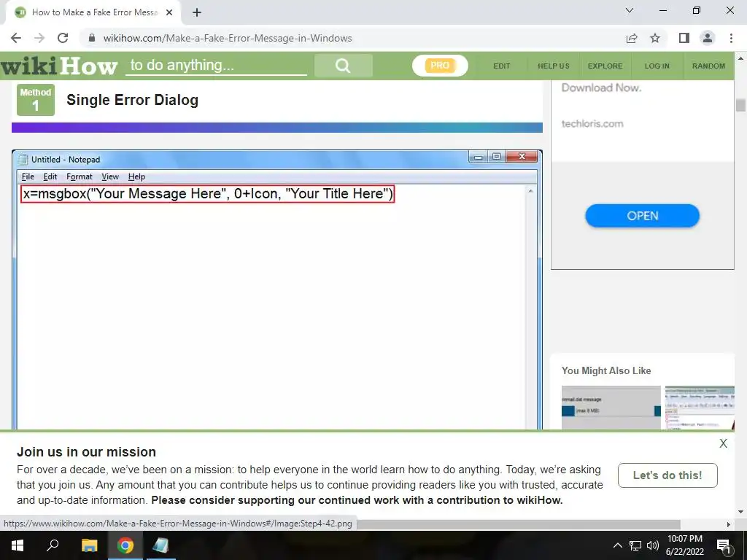Viewport: 747px width, 560px height.
Task: Close the wikiHow browser tab
Action: (169, 12)
